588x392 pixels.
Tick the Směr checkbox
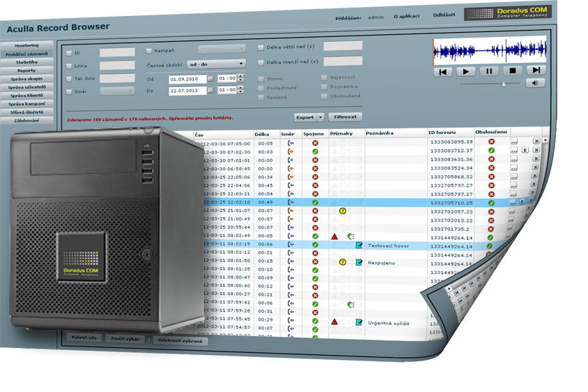[69, 91]
